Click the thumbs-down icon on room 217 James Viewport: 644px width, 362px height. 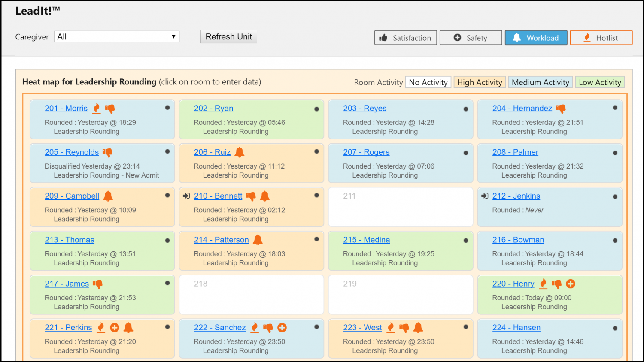98,284
